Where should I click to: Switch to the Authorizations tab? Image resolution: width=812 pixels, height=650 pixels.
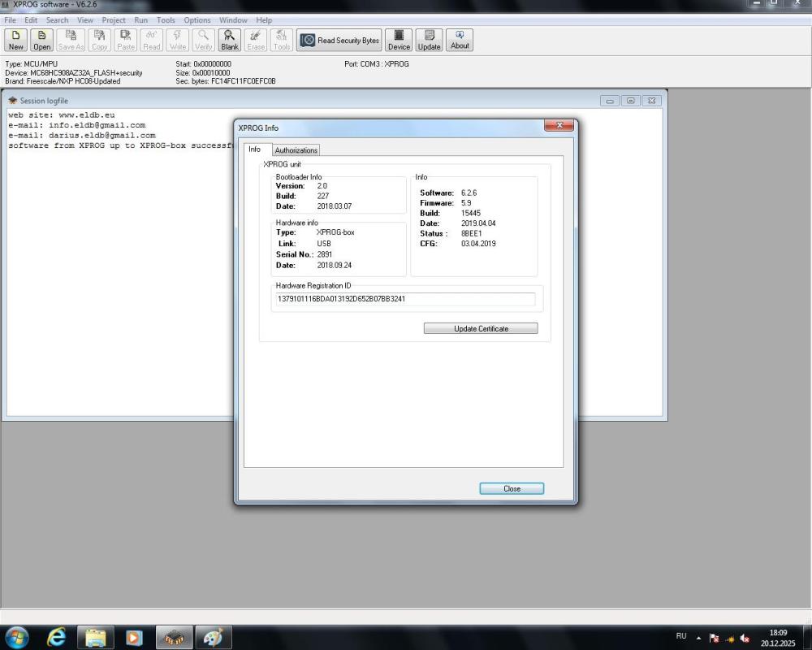pyautogui.click(x=296, y=150)
